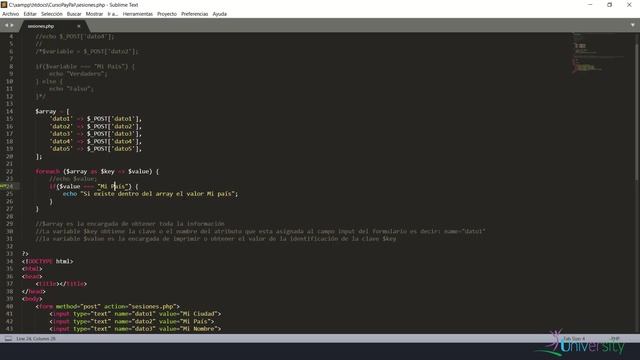
Task: Click line number 33 in gutter
Action: click(9, 254)
